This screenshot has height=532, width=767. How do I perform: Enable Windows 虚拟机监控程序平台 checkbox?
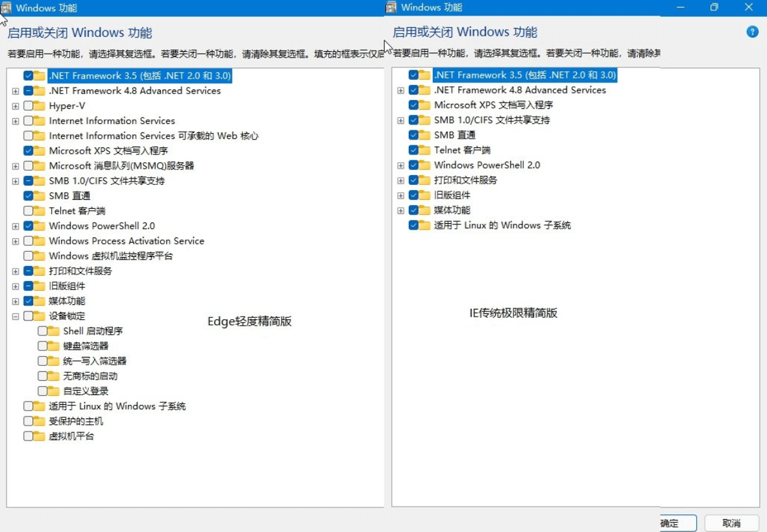(29, 256)
